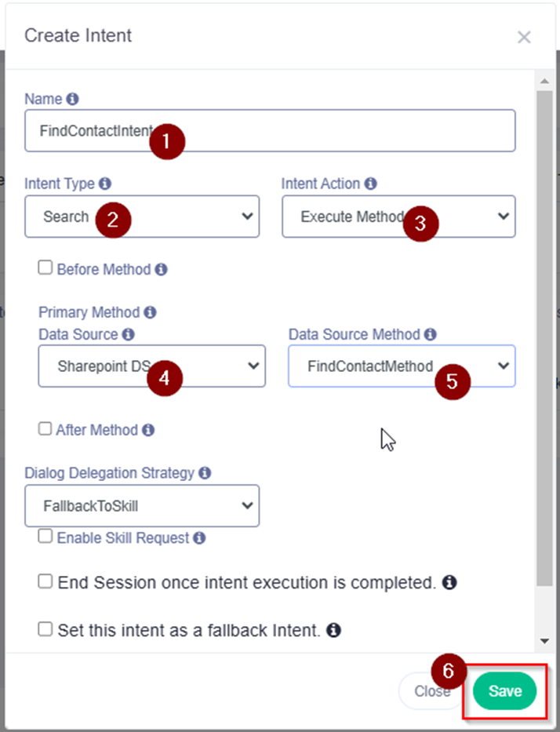Check End Session once intent execution completed
560x732 pixels.
tap(45, 581)
